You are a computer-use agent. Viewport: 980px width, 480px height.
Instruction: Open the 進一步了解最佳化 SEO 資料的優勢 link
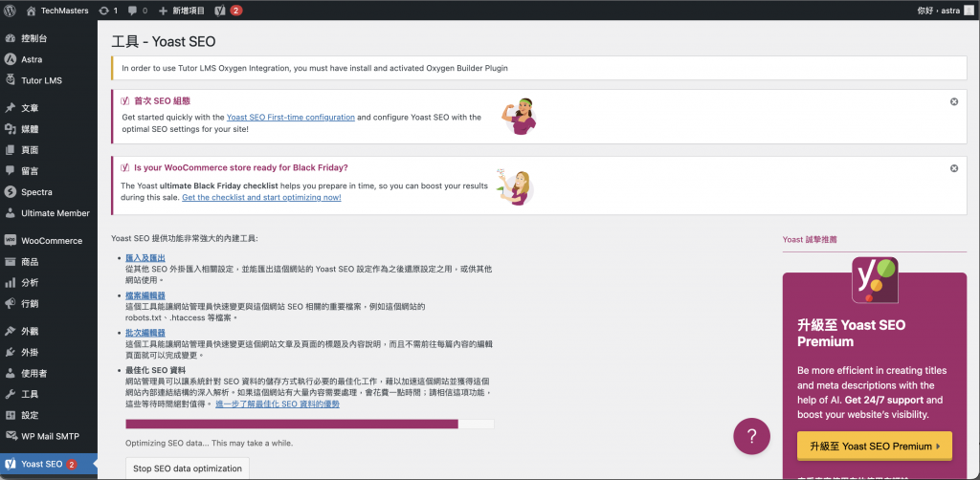point(278,404)
